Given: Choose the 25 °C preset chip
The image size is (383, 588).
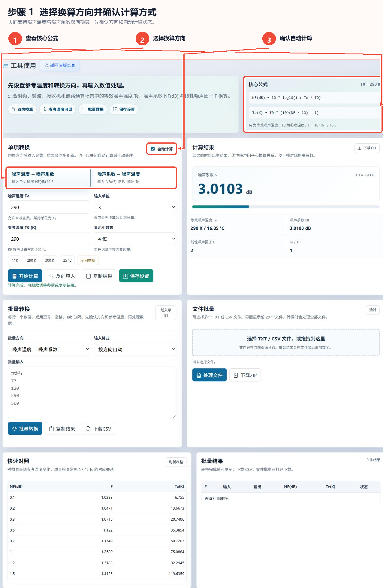Looking at the screenshot, I should [68, 260].
